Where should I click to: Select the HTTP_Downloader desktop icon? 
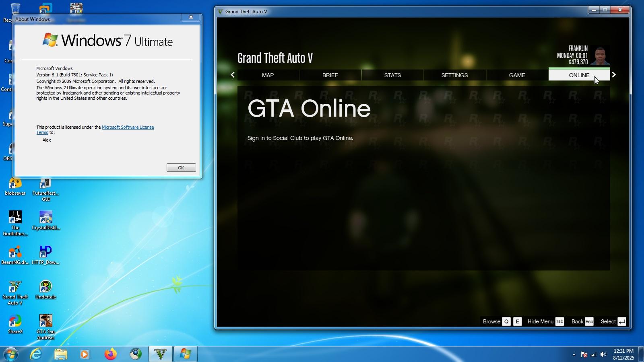[45, 255]
